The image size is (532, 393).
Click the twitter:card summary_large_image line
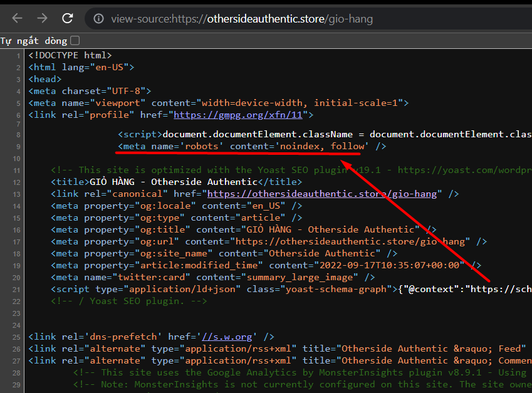tap(212, 277)
